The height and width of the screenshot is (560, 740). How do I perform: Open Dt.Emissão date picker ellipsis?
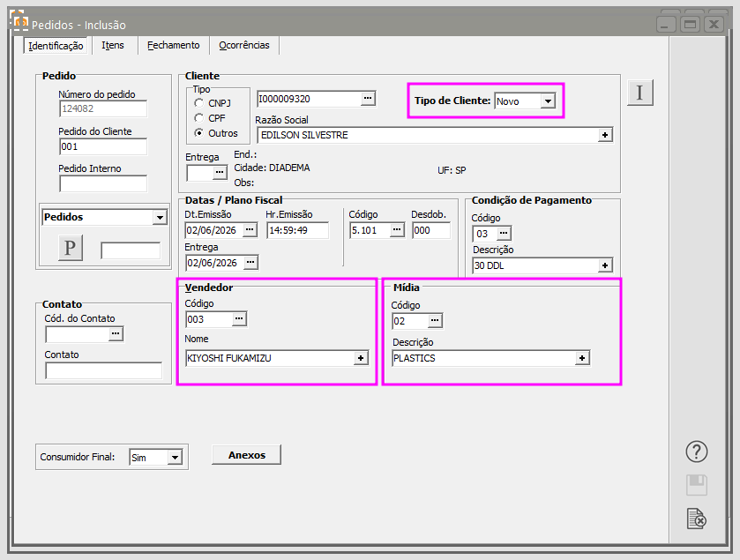tap(250, 230)
